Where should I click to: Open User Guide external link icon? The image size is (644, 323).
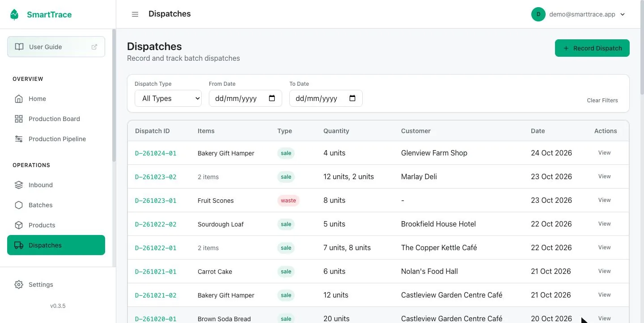[94, 47]
